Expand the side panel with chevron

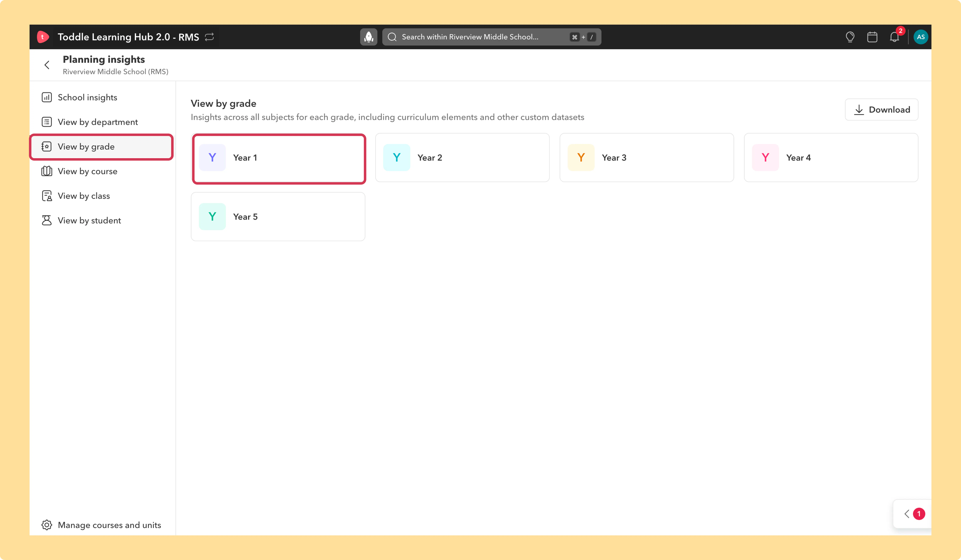pos(907,514)
